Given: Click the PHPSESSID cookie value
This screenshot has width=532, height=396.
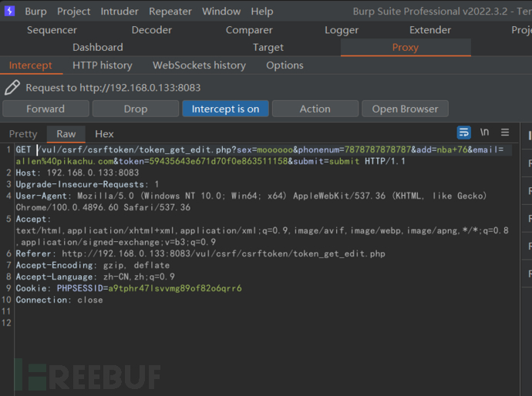Looking at the screenshot, I should point(175,288).
